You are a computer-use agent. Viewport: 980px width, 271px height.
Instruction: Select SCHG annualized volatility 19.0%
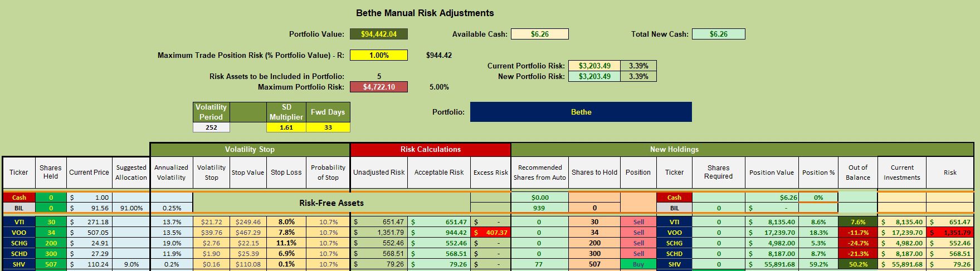(172, 243)
